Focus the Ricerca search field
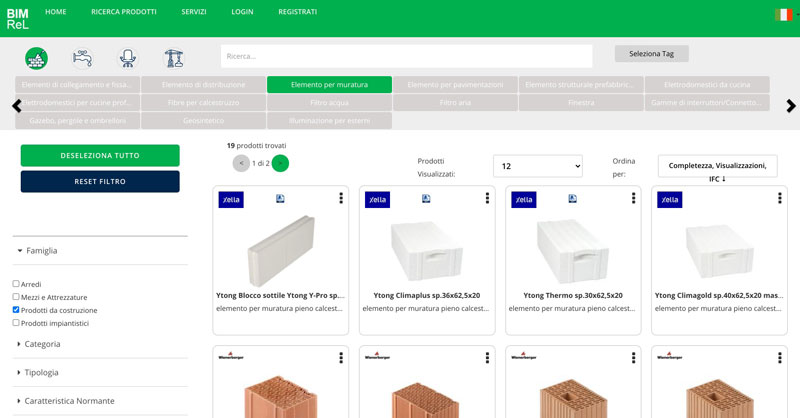Screen dimensions: 800x418 (x=406, y=56)
